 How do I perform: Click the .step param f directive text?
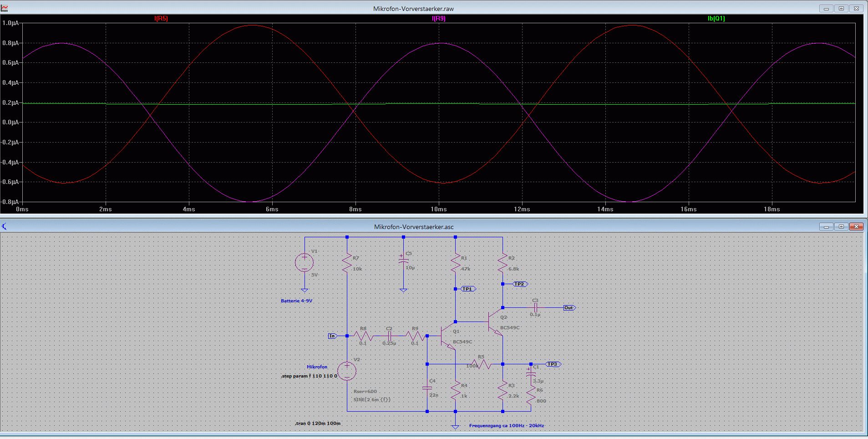(309, 376)
